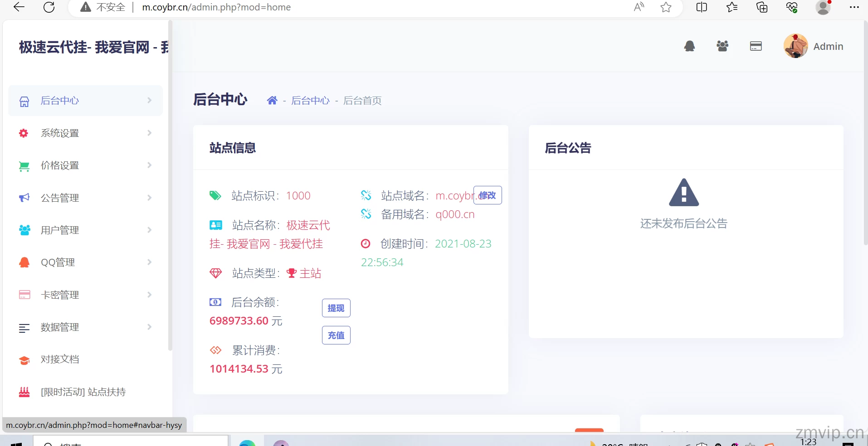The image size is (868, 446).
Task: Click the cake icon for 站点扶持
Action: tap(24, 392)
